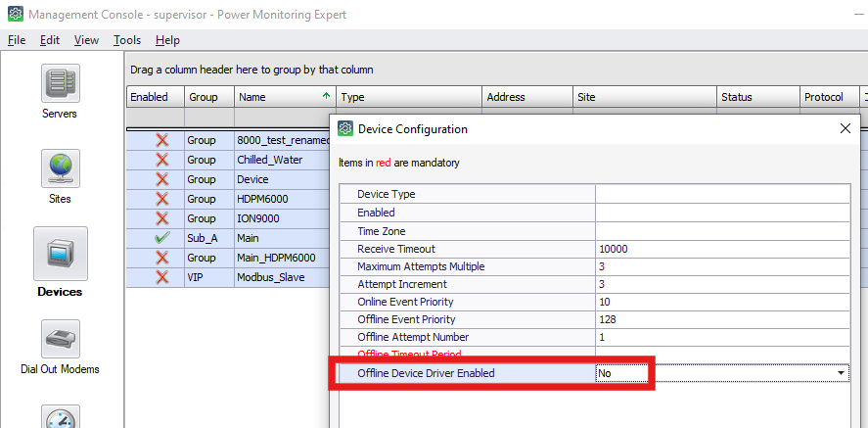Click the red X in the Device row
Screen dimensions: 868x428
[x=162, y=179]
